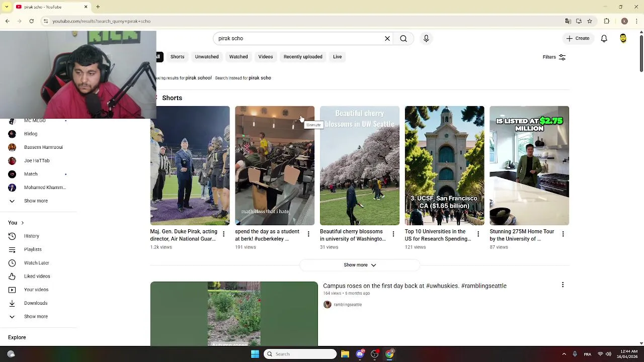Select the Videos filter chip
The image size is (644, 362).
coord(266,57)
